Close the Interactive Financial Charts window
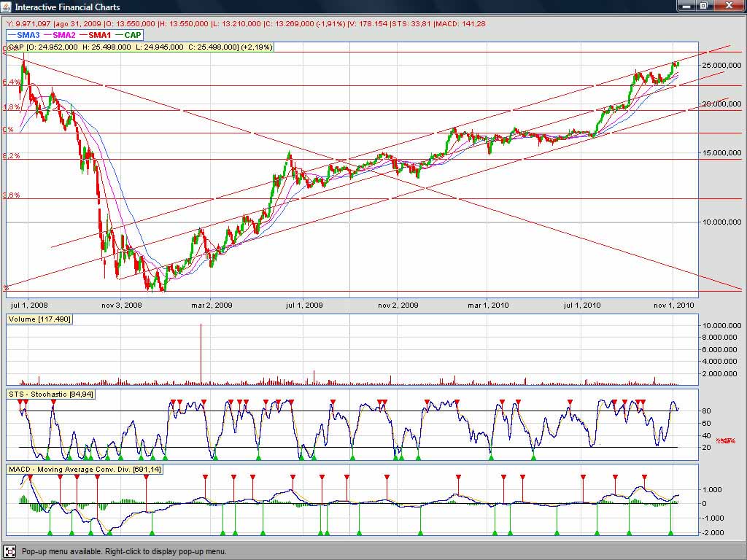 point(729,6)
